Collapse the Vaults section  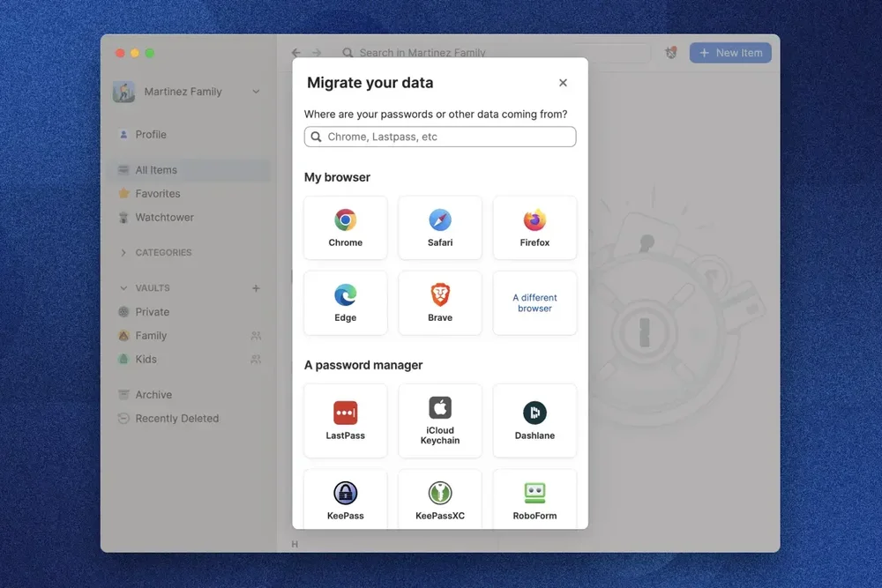[123, 287]
